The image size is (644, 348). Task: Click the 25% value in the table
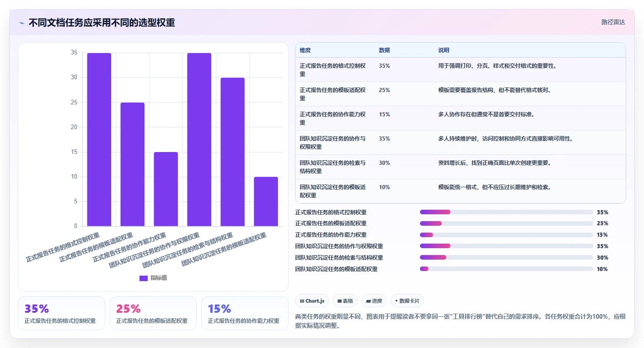click(x=385, y=90)
